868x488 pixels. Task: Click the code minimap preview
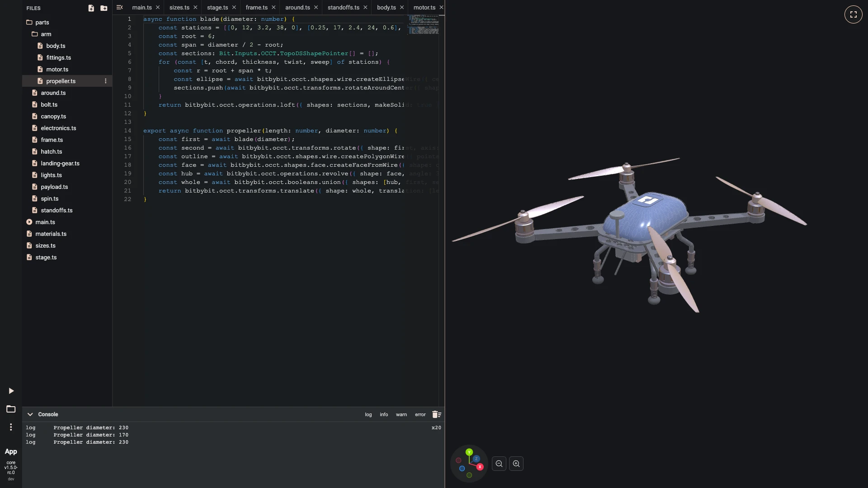click(x=423, y=24)
